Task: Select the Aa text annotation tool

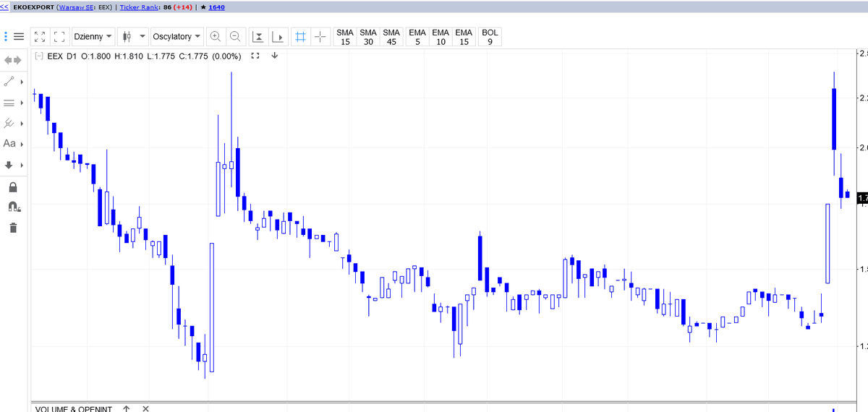Action: [x=10, y=144]
